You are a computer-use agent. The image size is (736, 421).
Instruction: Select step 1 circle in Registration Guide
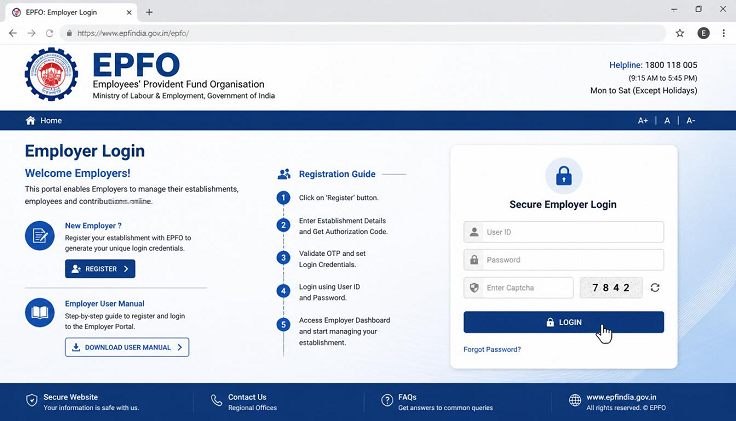coord(283,198)
